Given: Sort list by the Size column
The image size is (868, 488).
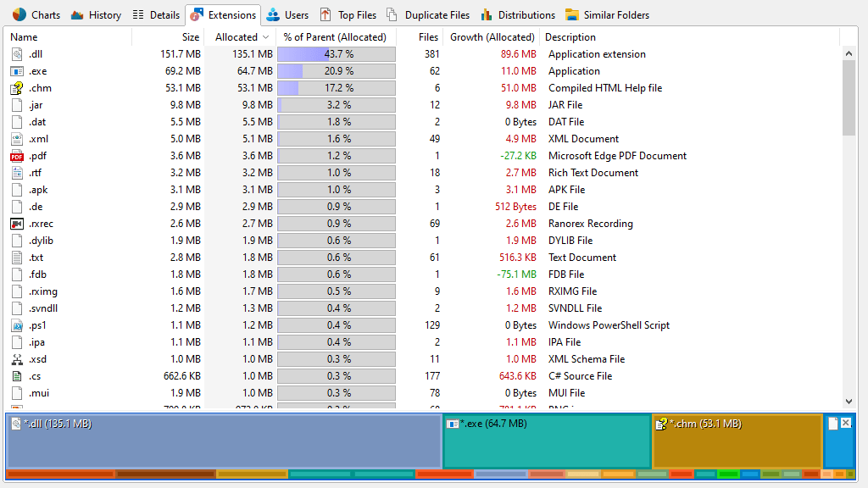Looking at the screenshot, I should [x=191, y=37].
